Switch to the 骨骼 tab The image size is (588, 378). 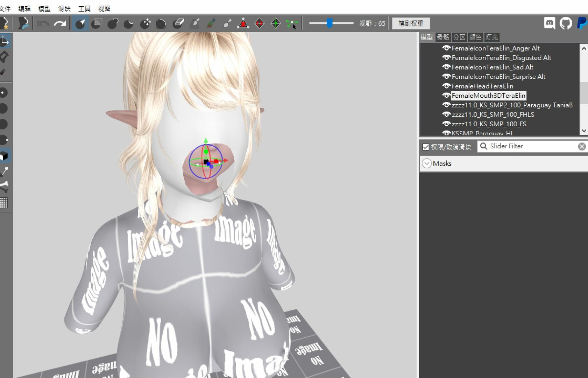pos(443,37)
